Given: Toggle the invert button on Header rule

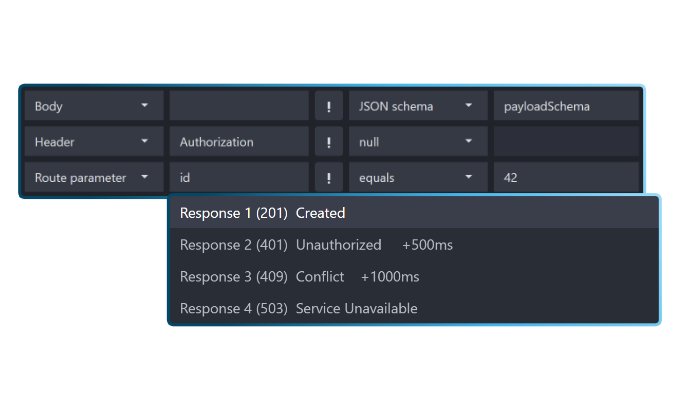Looking at the screenshot, I should tap(328, 142).
